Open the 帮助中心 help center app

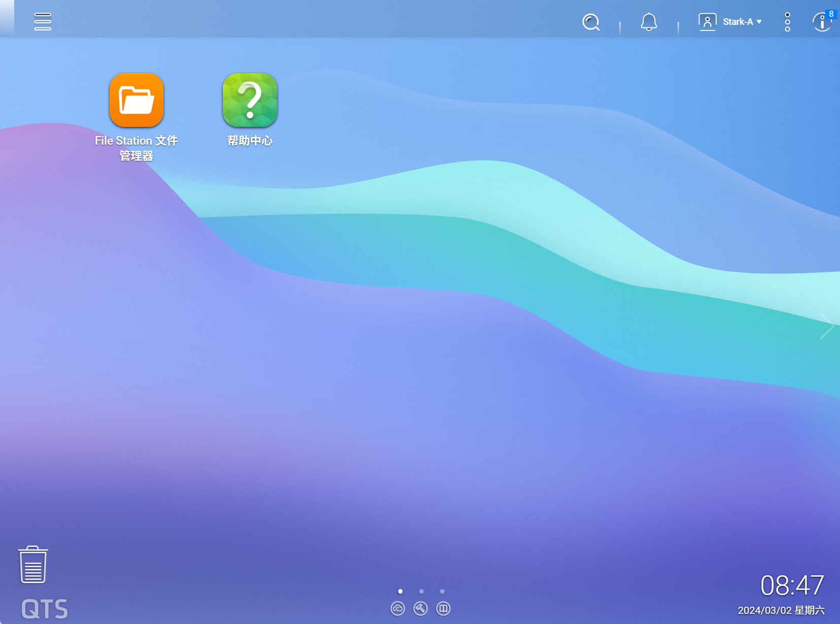250,100
